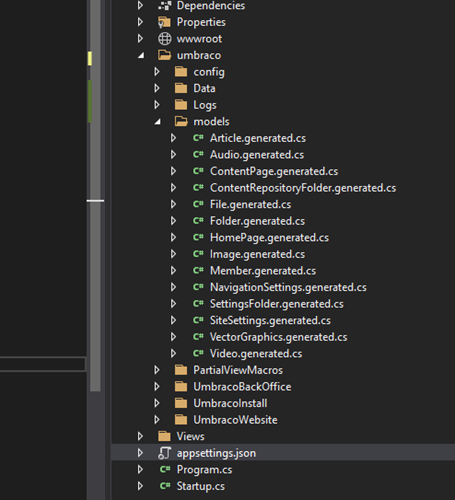Viewport: 455px width, 500px height.
Task: Select the UmbracoWebsite folder label
Action: pos(235,420)
